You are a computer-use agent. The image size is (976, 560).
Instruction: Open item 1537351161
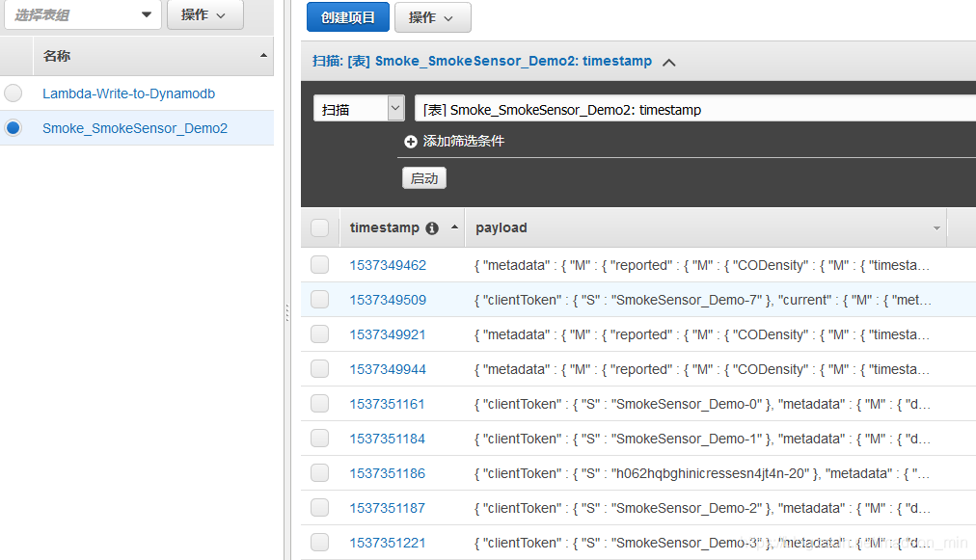point(387,405)
